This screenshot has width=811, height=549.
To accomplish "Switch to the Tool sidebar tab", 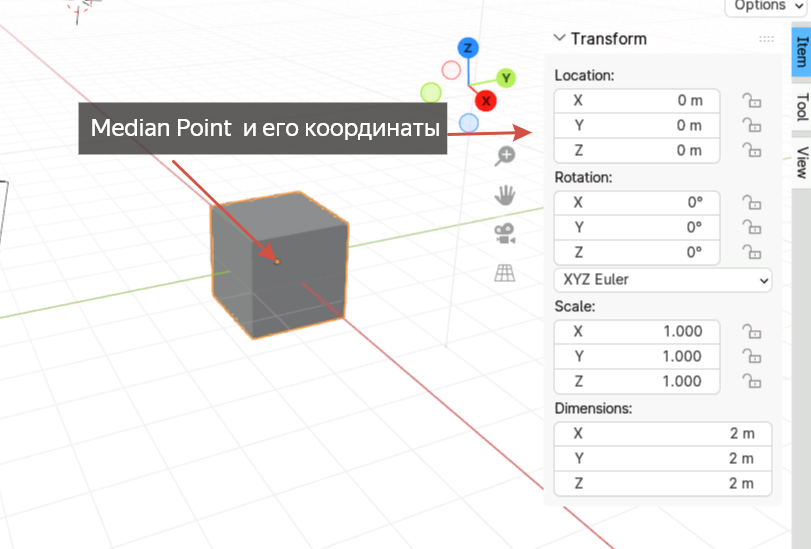I will (x=801, y=107).
